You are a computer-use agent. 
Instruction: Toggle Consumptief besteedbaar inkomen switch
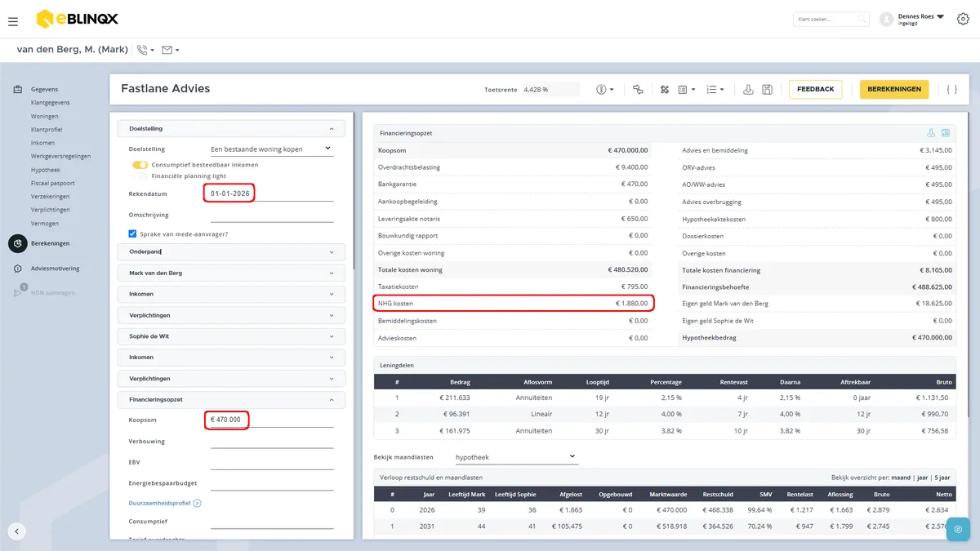click(x=140, y=165)
